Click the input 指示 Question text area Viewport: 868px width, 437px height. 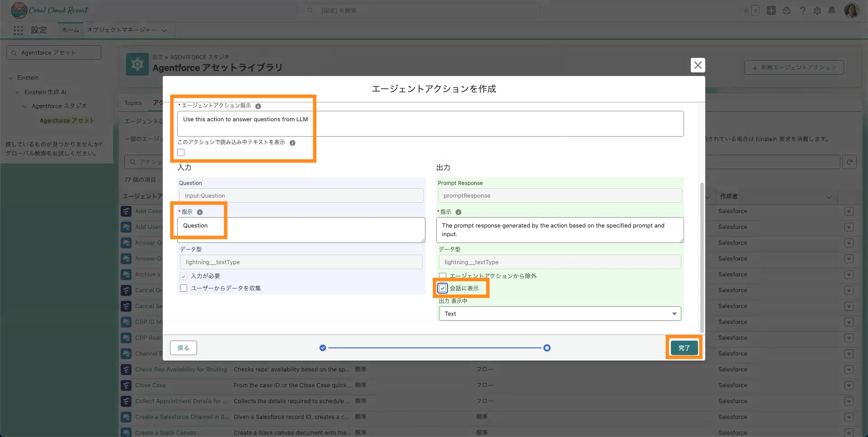point(301,230)
